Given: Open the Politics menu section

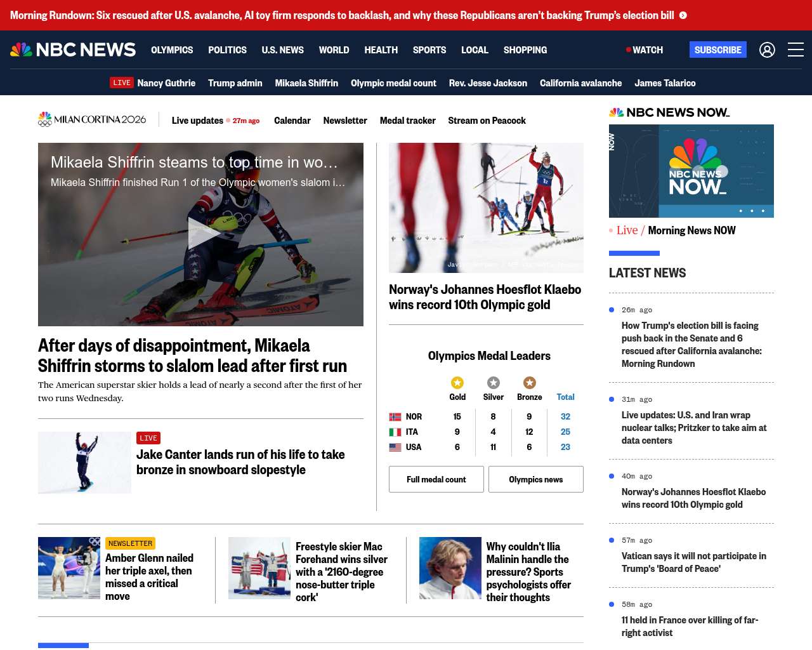Looking at the screenshot, I should tap(228, 50).
